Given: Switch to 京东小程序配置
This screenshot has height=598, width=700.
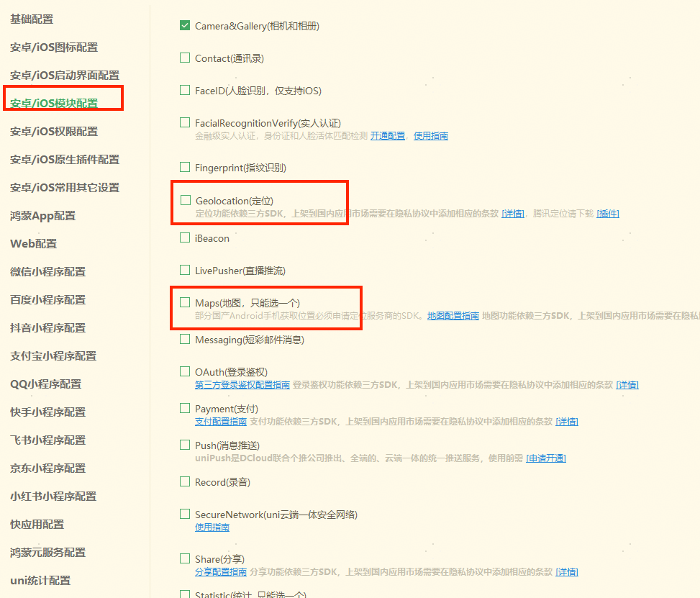Looking at the screenshot, I should pyautogui.click(x=47, y=468).
